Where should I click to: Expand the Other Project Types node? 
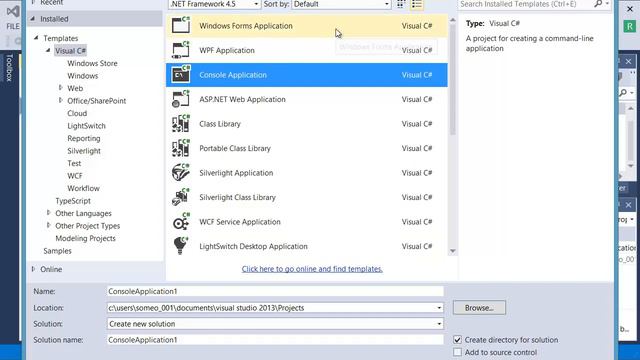(49, 225)
